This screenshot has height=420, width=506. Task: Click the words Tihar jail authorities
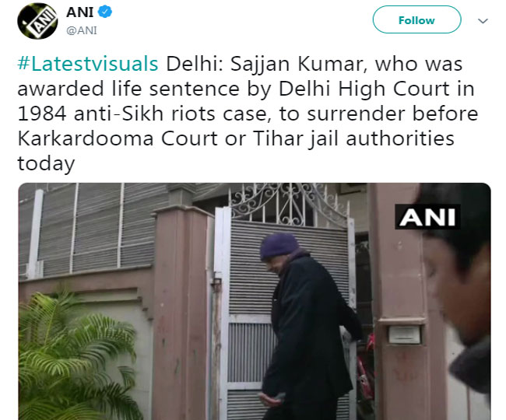[x=353, y=138]
